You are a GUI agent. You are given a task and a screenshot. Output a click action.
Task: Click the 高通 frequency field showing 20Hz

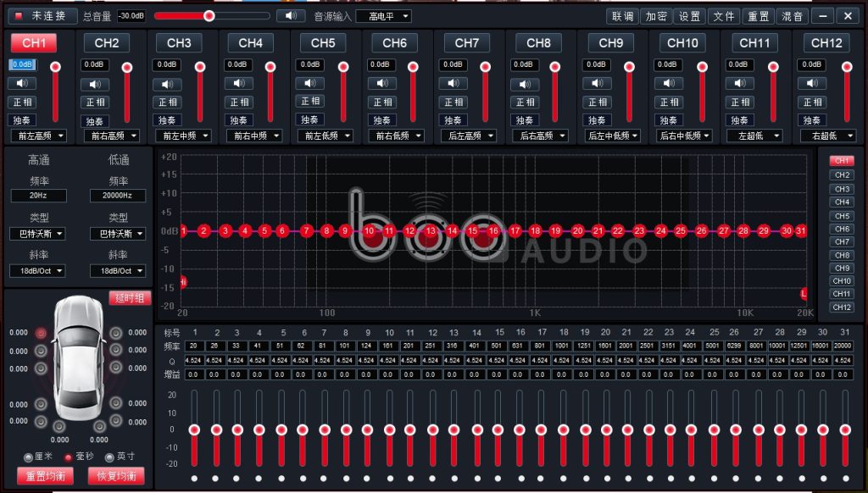[39, 196]
